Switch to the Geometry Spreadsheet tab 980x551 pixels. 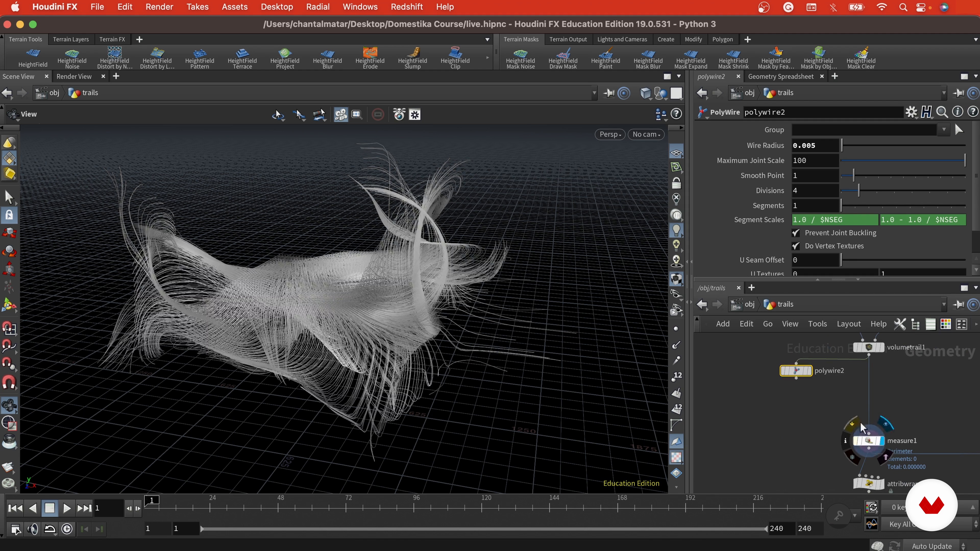[781, 77]
